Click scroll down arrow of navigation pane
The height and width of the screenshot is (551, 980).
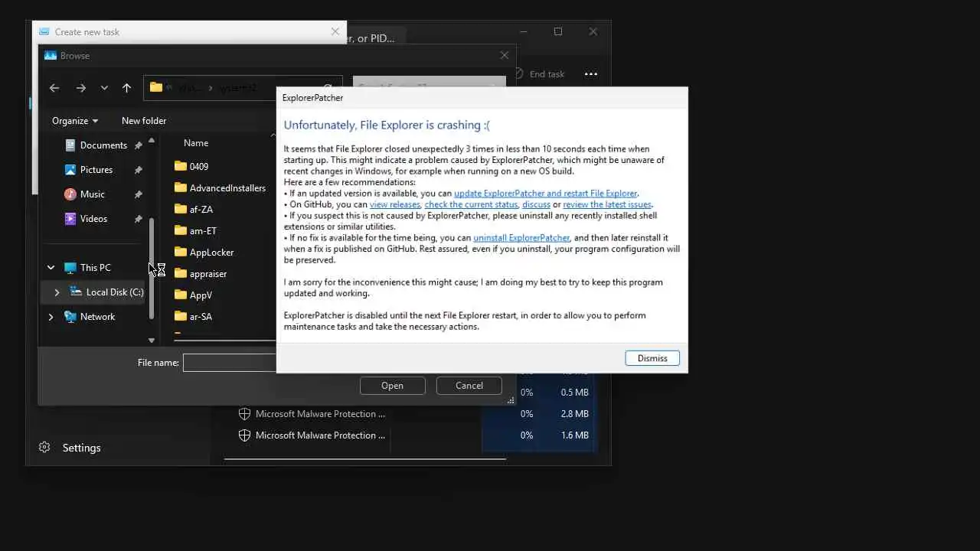tap(152, 341)
